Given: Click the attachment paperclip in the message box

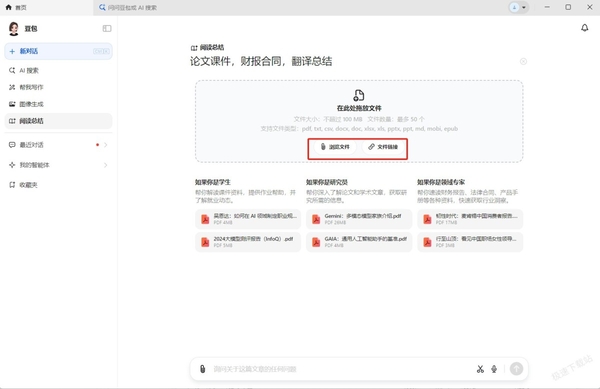Looking at the screenshot, I should (202, 369).
